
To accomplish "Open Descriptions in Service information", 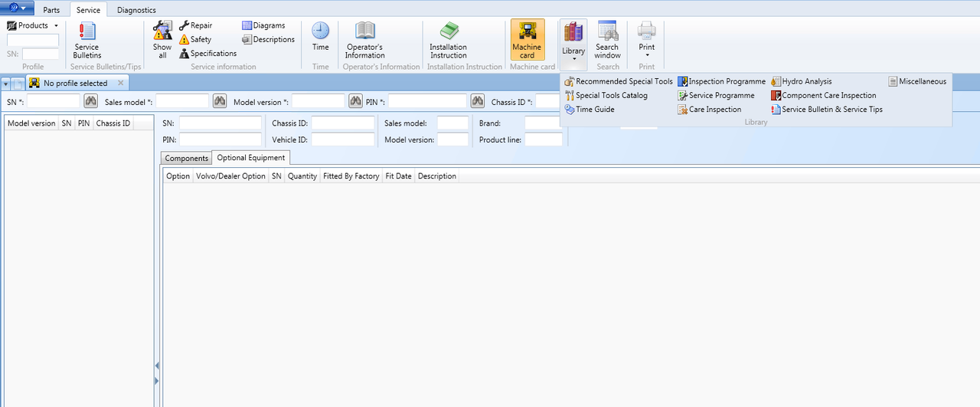I will tap(269, 39).
